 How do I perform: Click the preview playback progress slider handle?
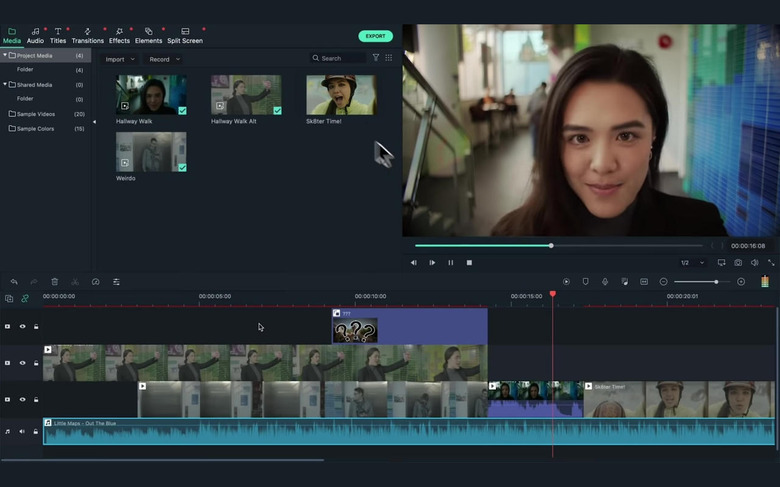pos(551,245)
